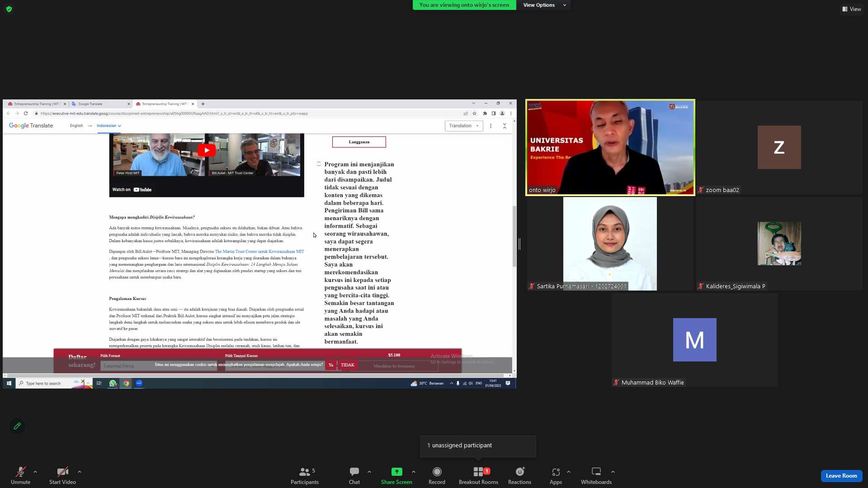Click the Chrome address bar URL
The width and height of the screenshot is (868, 488).
(x=174, y=113)
